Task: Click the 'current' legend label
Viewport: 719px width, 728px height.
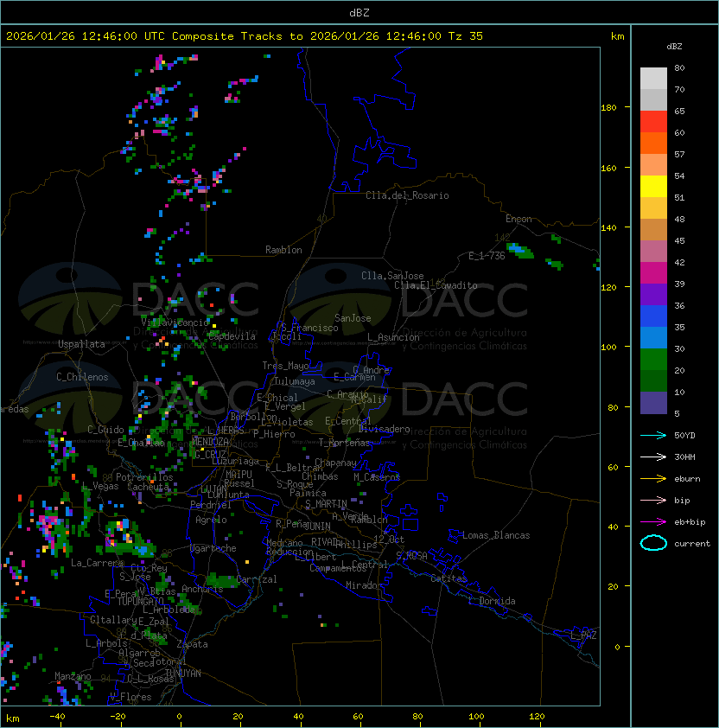Action: (692, 543)
